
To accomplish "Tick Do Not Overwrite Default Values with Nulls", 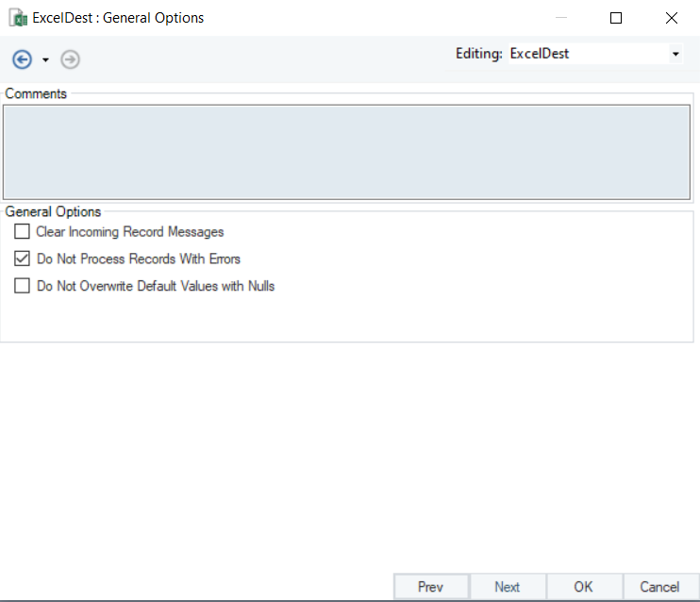I will [x=23, y=286].
